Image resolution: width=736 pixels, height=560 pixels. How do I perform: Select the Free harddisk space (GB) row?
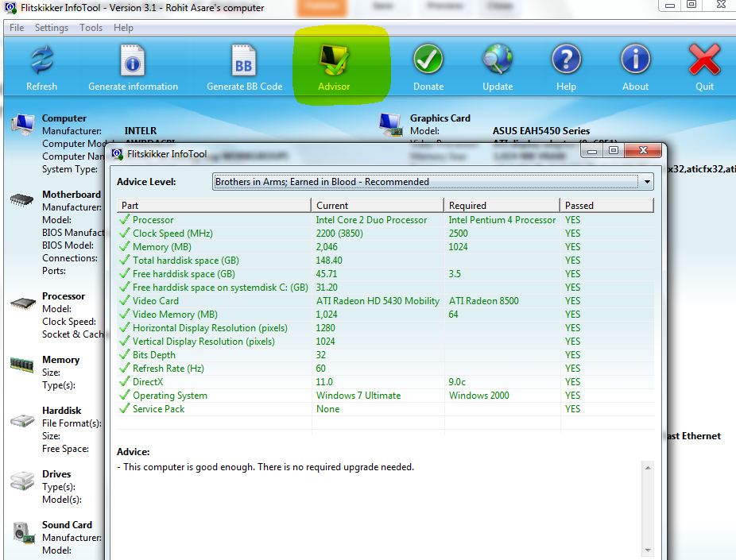385,274
